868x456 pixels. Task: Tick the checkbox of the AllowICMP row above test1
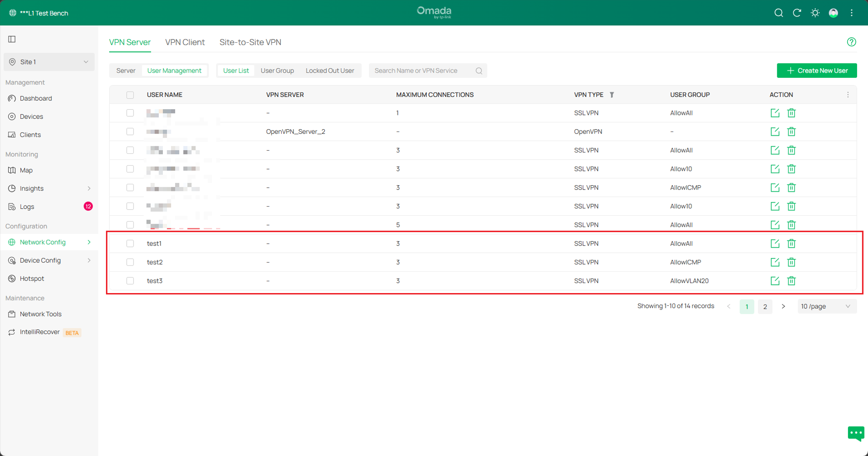[130, 188]
